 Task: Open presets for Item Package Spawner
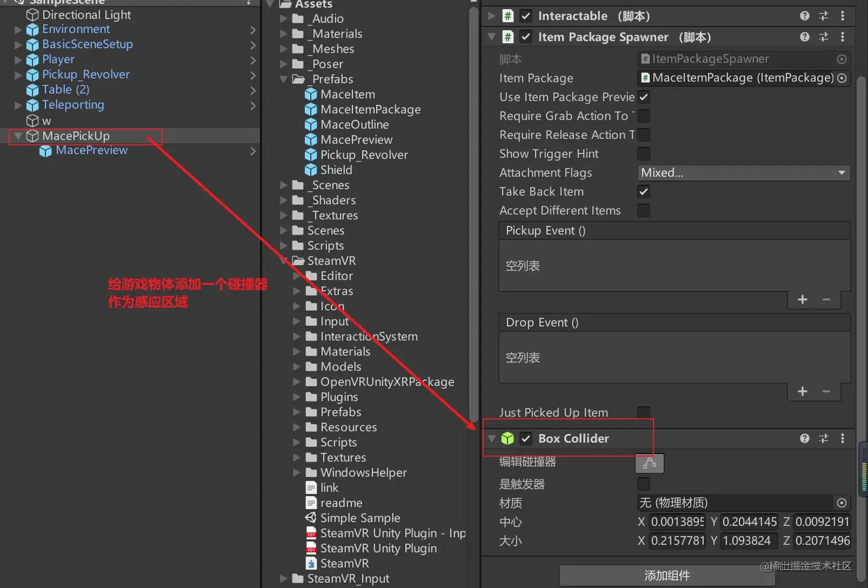point(823,37)
